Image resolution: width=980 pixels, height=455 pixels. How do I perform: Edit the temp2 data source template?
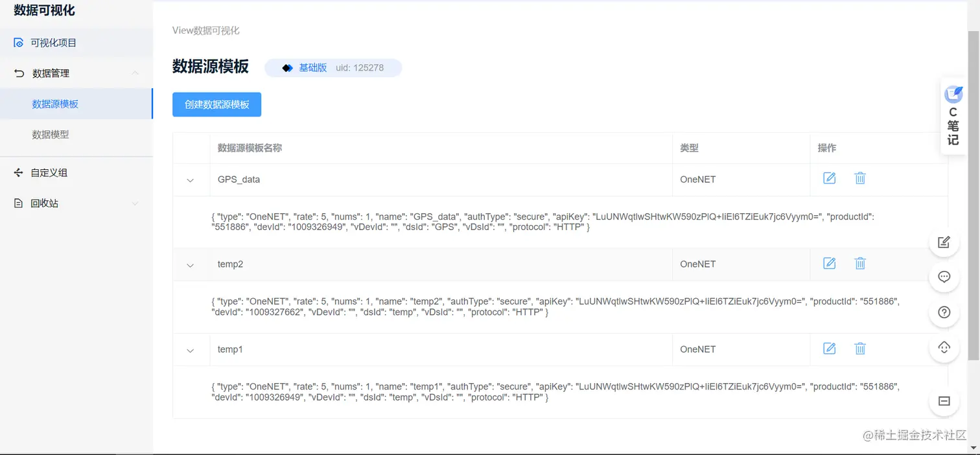pos(829,263)
